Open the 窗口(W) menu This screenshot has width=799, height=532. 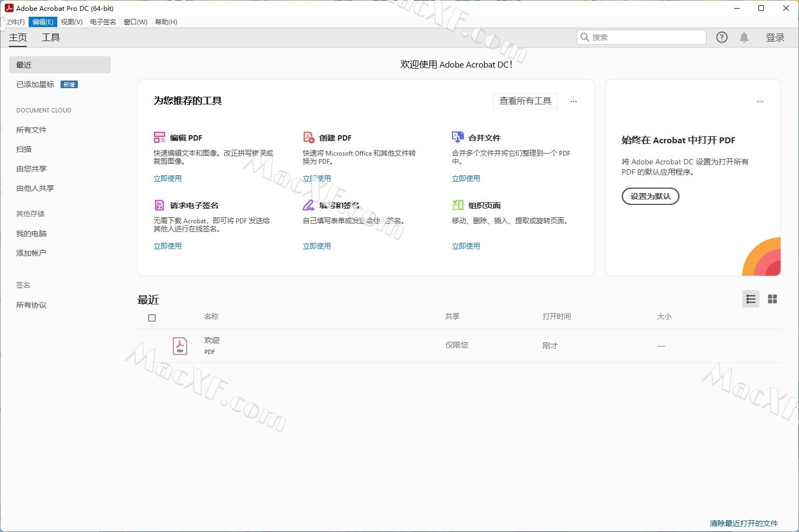136,22
